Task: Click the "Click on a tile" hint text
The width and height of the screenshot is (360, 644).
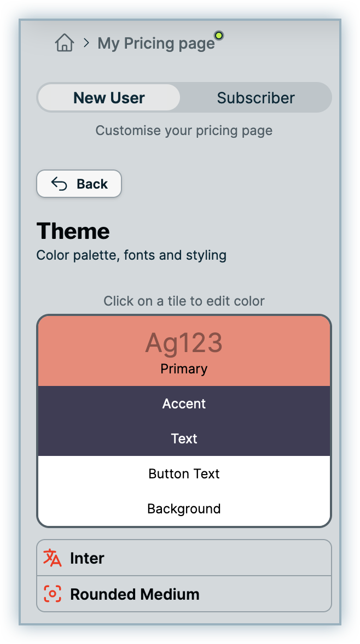Action: (x=184, y=301)
